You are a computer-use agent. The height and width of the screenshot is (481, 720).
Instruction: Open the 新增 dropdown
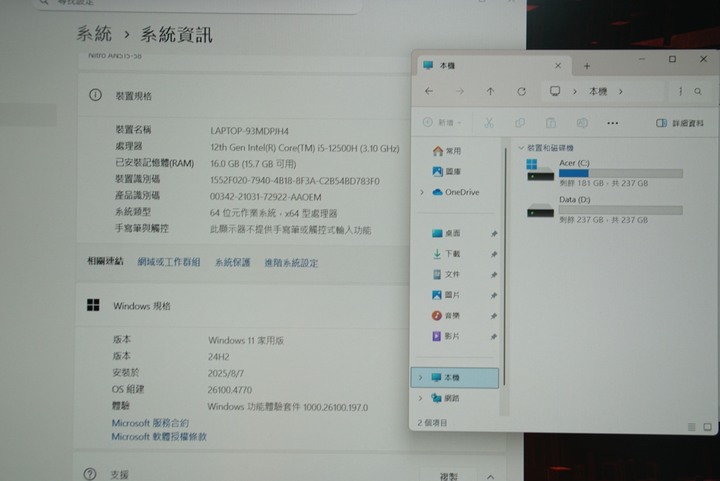tap(442, 123)
